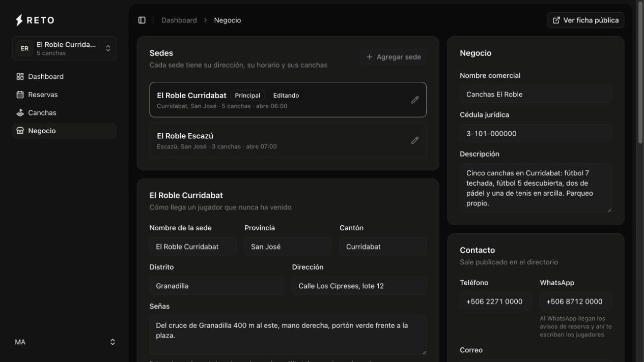Focus the Nombre de la sede field

point(193,247)
